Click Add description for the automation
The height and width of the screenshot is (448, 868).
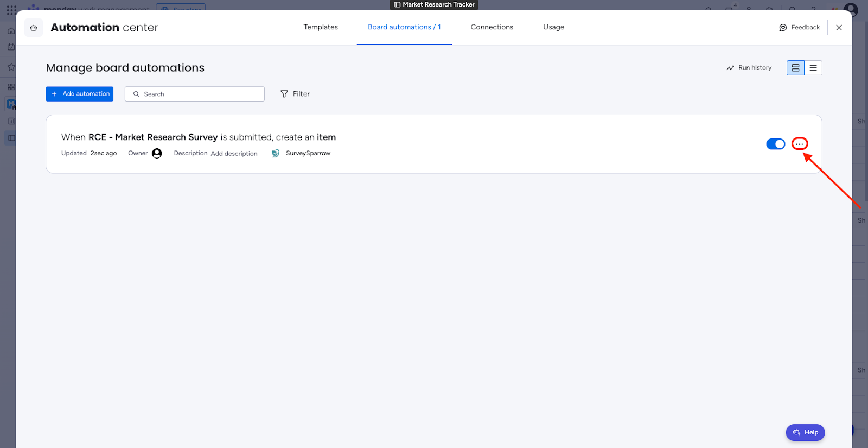click(234, 154)
